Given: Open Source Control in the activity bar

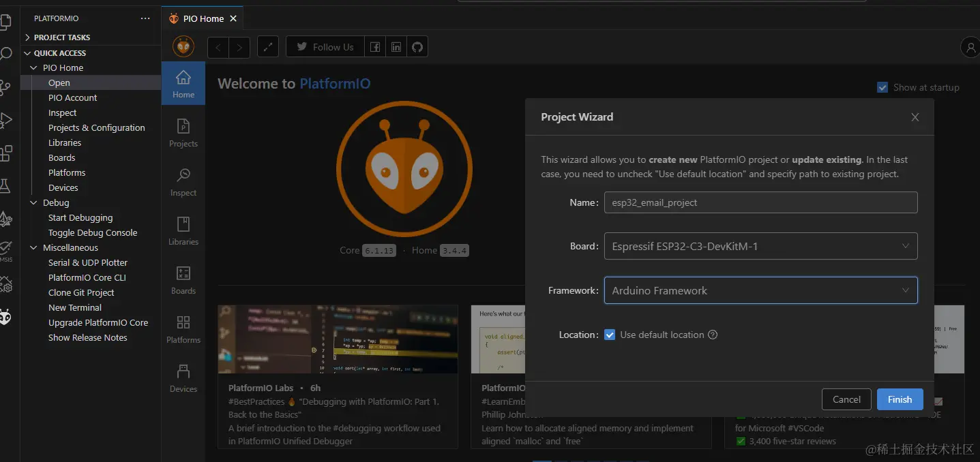Looking at the screenshot, I should pyautogui.click(x=5, y=87).
